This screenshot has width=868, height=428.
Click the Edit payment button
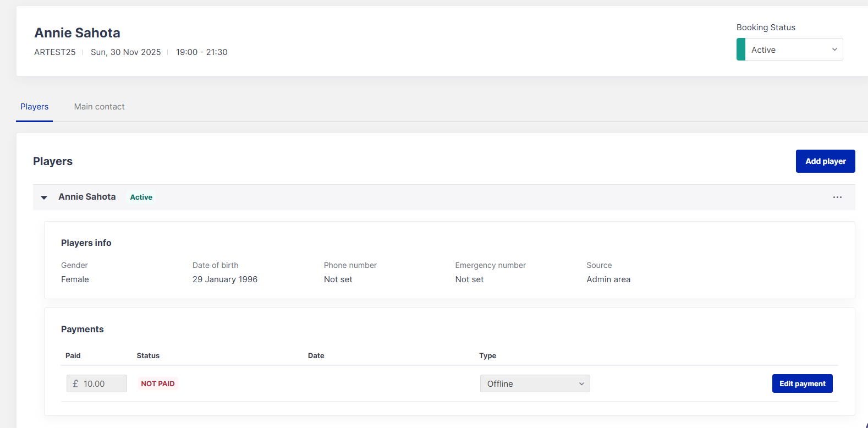tap(802, 384)
